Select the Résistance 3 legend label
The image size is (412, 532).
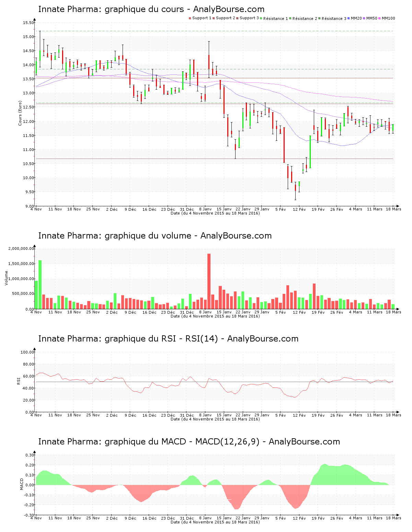coord(334,18)
